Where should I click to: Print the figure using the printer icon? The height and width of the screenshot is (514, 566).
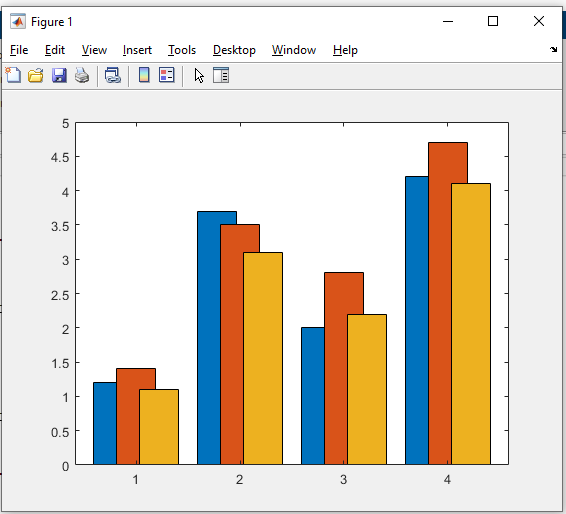(x=82, y=76)
